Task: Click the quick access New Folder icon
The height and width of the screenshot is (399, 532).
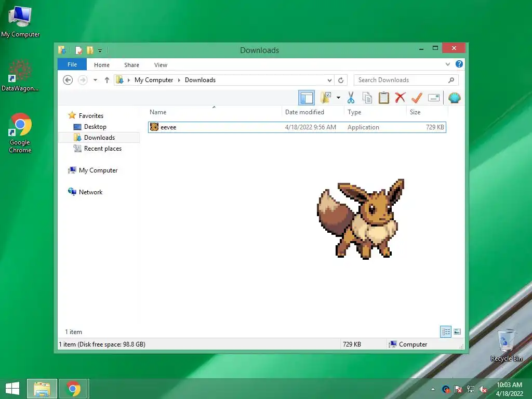Action: 90,50
